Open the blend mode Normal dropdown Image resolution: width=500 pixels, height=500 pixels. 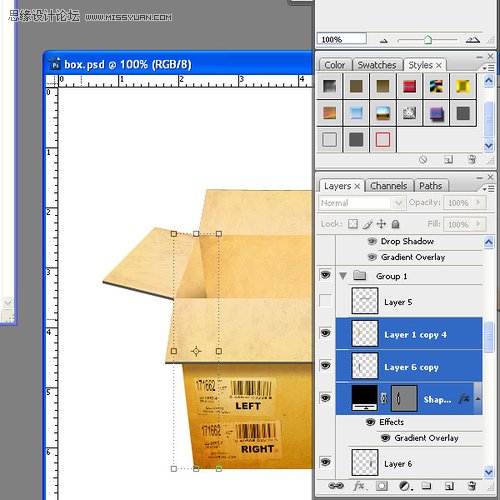pos(362,203)
